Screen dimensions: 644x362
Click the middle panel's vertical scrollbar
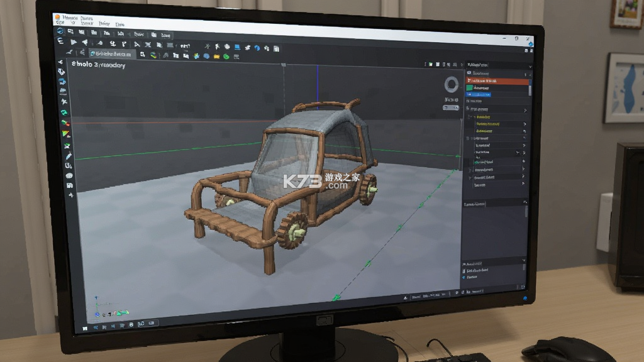tap(526, 211)
